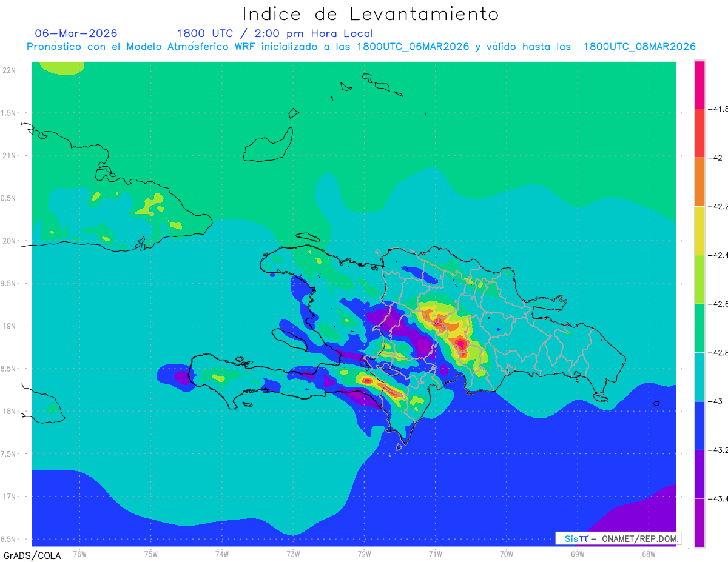Click the -41.8 legend value
728x562 pixels.
coord(719,109)
